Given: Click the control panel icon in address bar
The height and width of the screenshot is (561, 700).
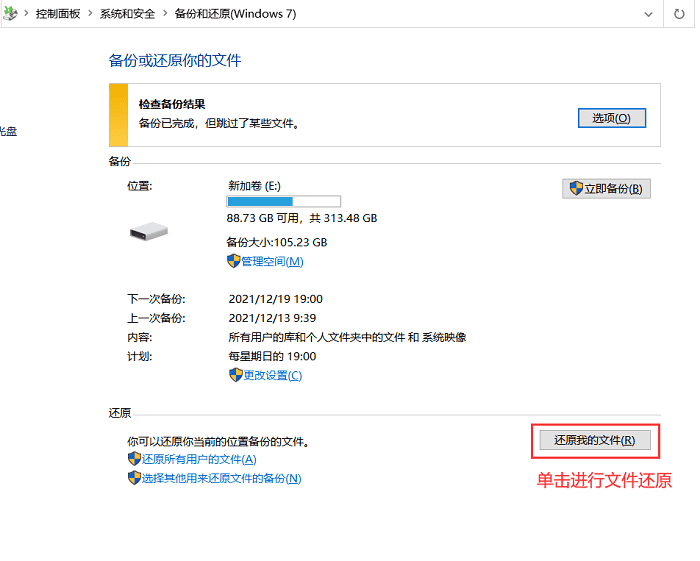Looking at the screenshot, I should coord(10,13).
